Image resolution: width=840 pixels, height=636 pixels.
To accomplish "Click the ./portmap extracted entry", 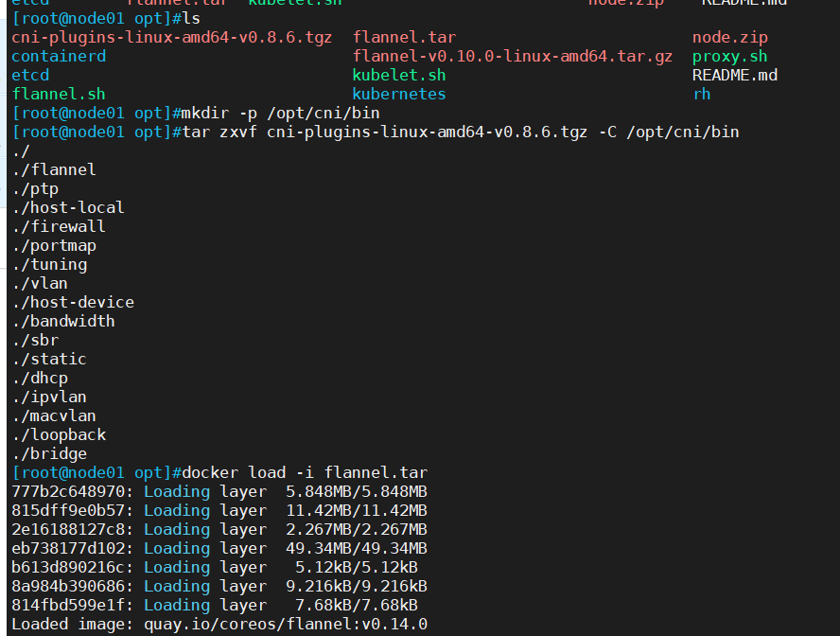I will 54,246.
